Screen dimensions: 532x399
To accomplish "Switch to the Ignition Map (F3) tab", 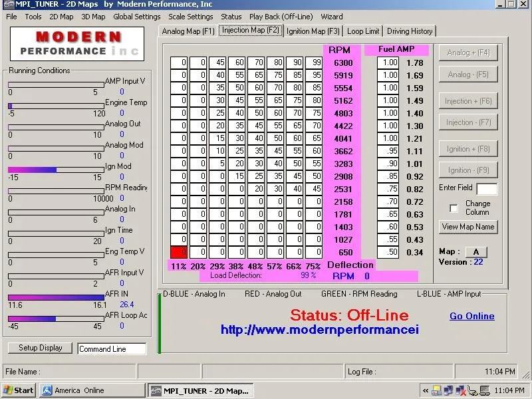I will (x=313, y=31).
